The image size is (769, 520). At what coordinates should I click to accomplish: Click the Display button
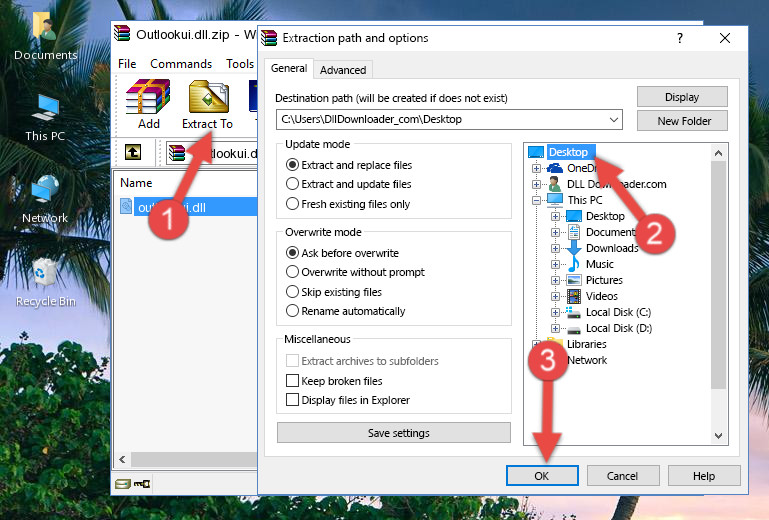tap(682, 97)
